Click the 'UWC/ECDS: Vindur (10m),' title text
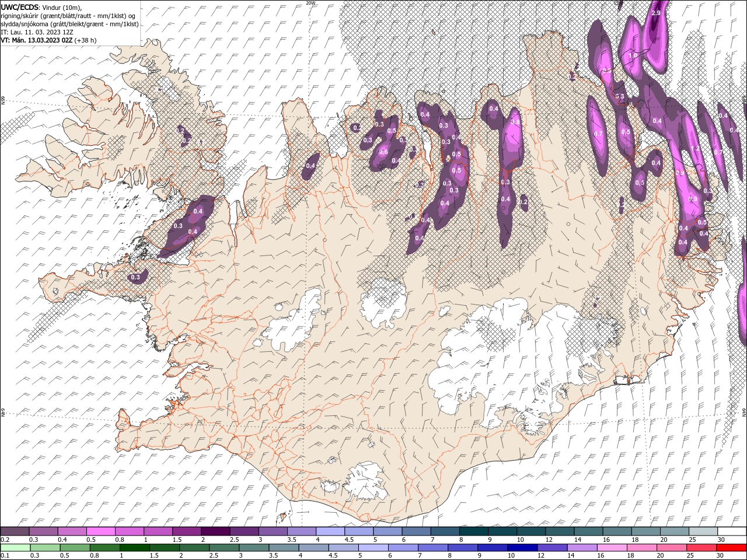This screenshot has height=560, width=747. point(41,7)
